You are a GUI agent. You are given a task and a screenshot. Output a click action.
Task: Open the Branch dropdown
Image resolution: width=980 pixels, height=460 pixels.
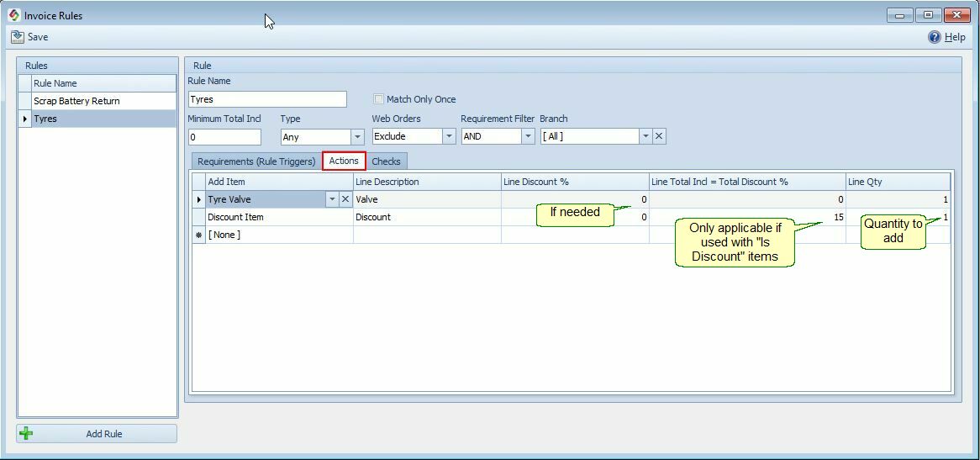[645, 136]
